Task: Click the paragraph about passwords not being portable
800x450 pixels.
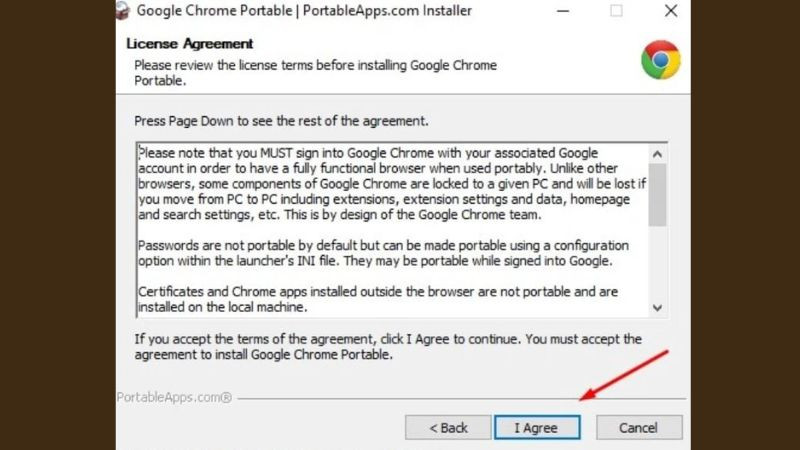Action: click(382, 253)
